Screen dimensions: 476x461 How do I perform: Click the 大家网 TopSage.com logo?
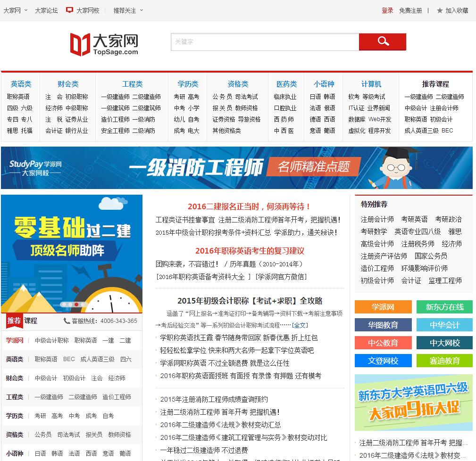104,44
